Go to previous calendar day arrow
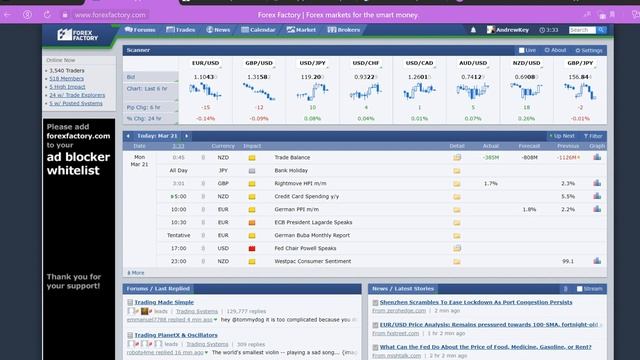The image size is (640, 360). (128, 136)
